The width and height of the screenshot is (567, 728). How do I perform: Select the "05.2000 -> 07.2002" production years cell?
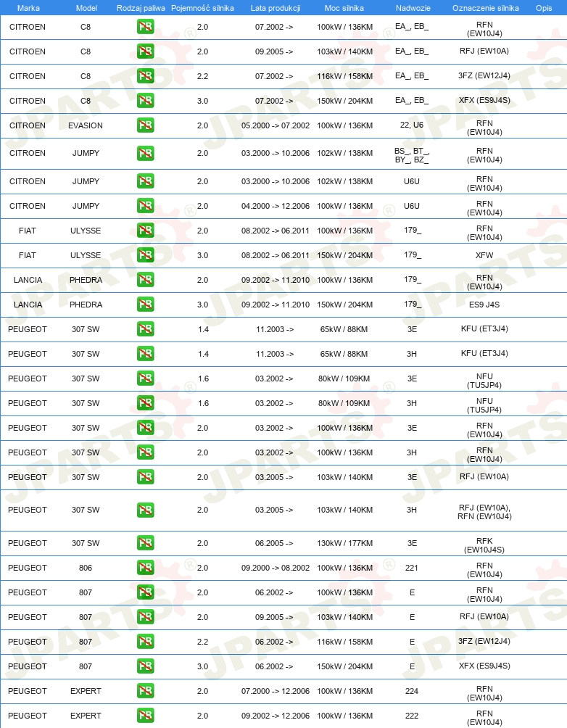276,125
